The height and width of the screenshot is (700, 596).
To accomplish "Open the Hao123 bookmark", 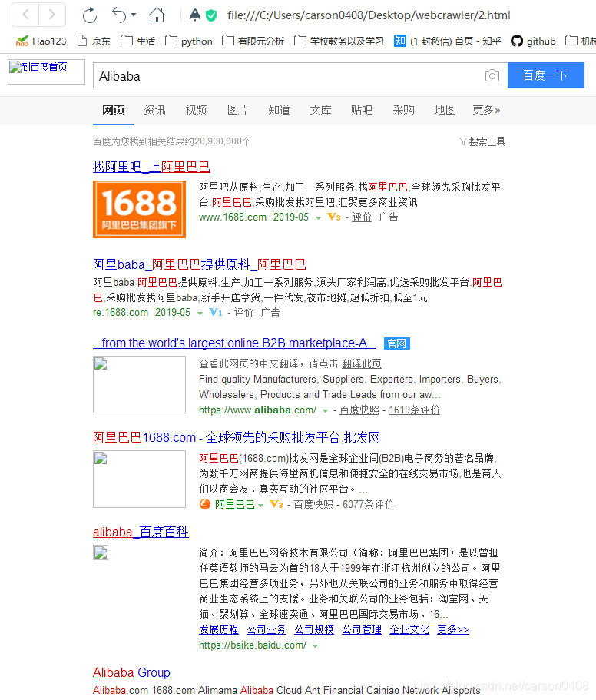I will click(41, 41).
